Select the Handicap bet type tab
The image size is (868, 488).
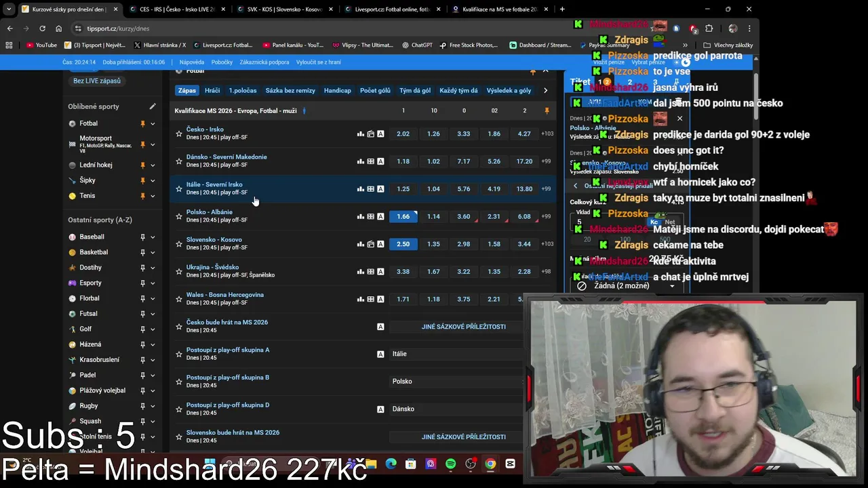coord(337,90)
